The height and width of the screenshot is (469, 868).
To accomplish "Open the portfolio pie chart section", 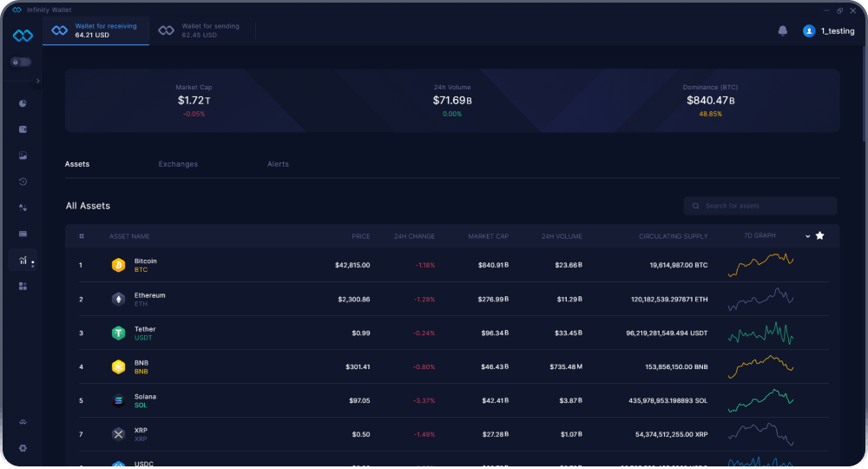I will 23,103.
